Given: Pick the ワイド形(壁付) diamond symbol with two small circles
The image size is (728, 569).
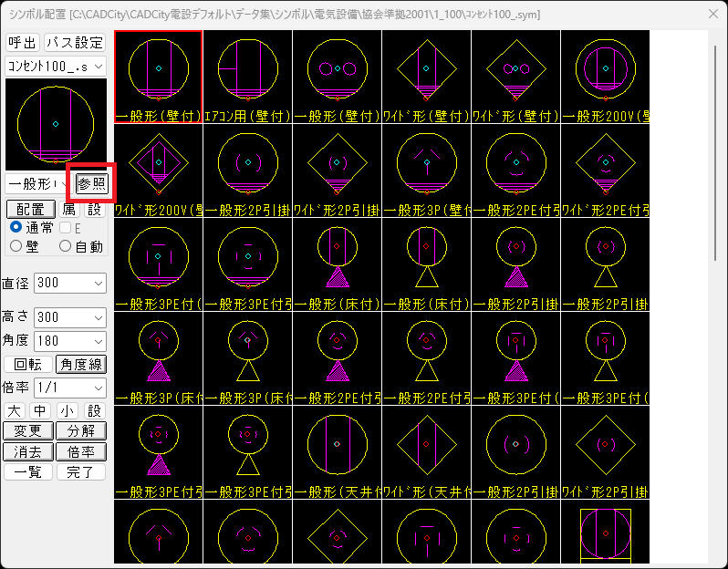Looking at the screenshot, I should pos(515,77).
